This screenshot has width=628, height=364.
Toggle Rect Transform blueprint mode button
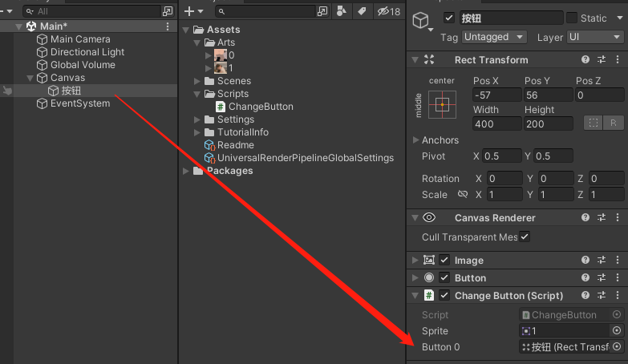tap(594, 123)
